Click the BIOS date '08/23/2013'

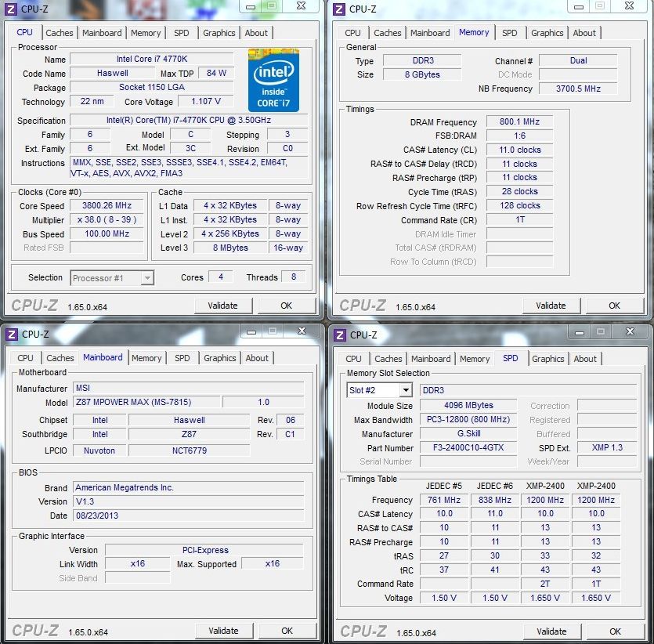click(189, 516)
